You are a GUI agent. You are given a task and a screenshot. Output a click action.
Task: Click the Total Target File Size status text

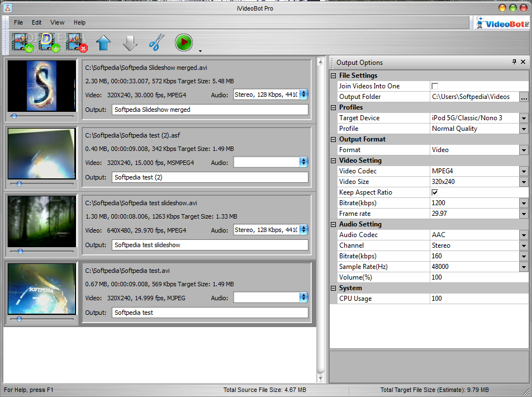pos(435,390)
